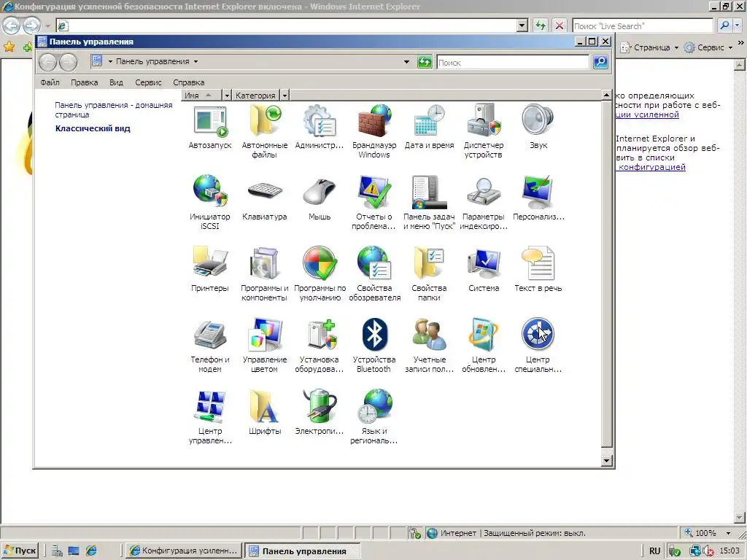The image size is (747, 560).
Task: Open Диспетчер устройств
Action: 484,131
